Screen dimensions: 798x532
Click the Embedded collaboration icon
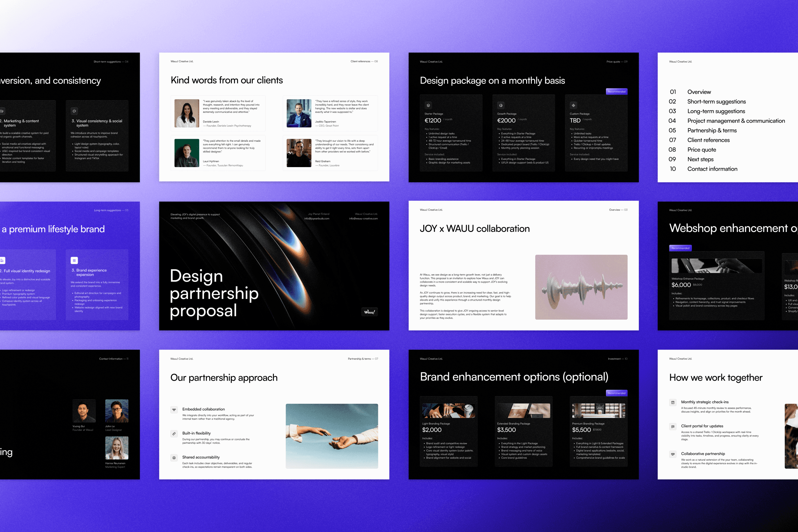pos(174,410)
